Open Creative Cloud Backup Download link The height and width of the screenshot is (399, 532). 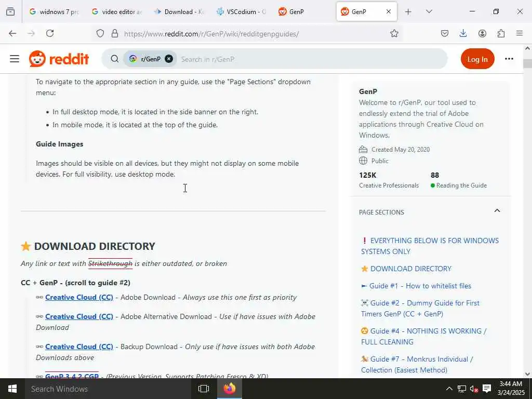point(79,347)
